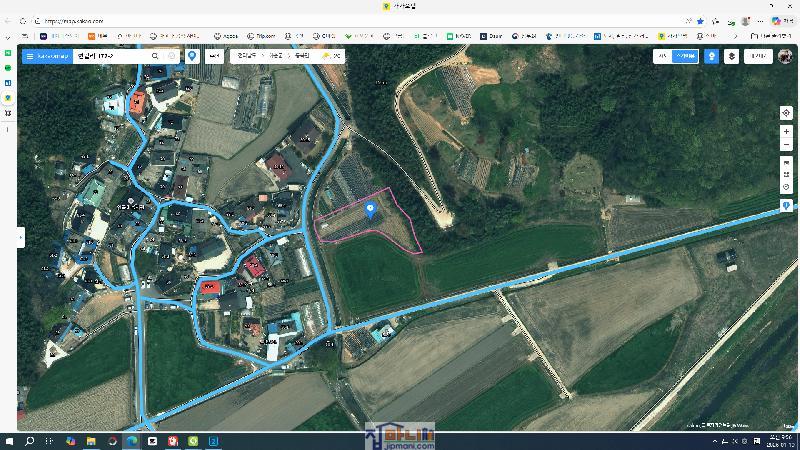Click the my-location crosshair button
This screenshot has height=450, width=800.
(x=787, y=113)
